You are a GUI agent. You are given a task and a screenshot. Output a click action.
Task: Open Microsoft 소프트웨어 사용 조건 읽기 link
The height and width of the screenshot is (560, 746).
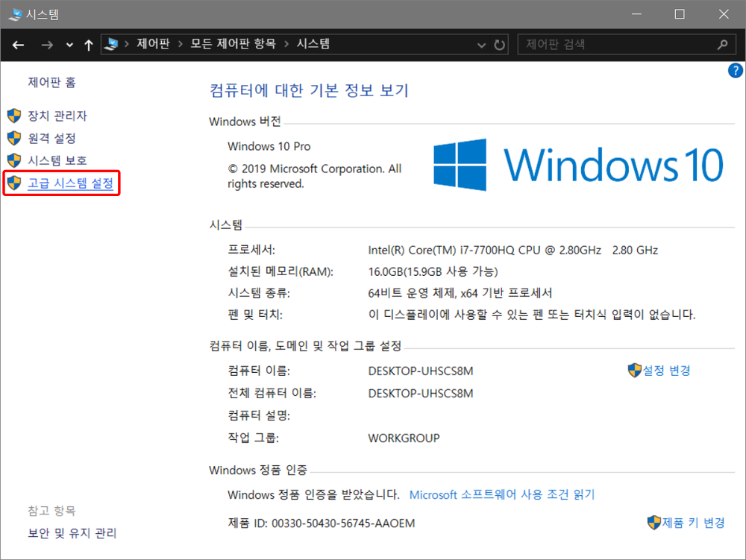pyautogui.click(x=502, y=495)
